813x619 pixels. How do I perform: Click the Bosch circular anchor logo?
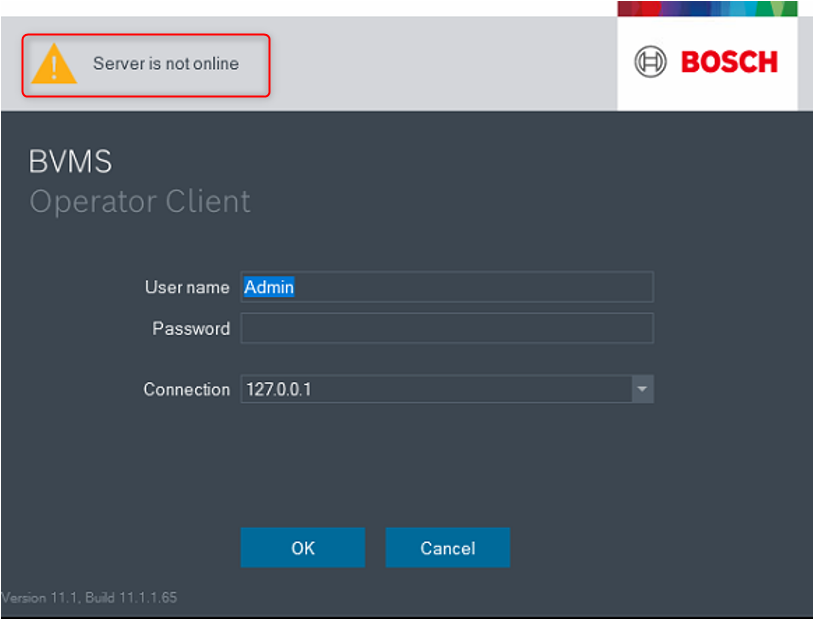[x=651, y=62]
